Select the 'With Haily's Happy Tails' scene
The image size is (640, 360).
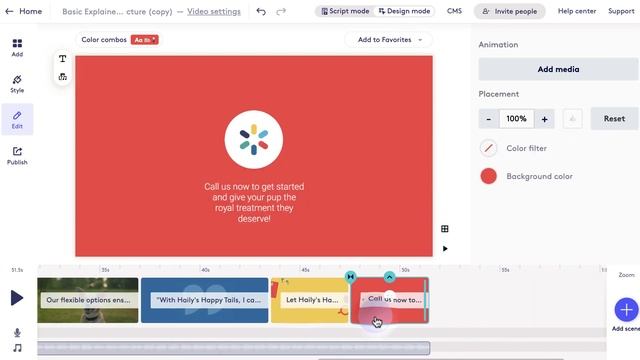(x=204, y=300)
